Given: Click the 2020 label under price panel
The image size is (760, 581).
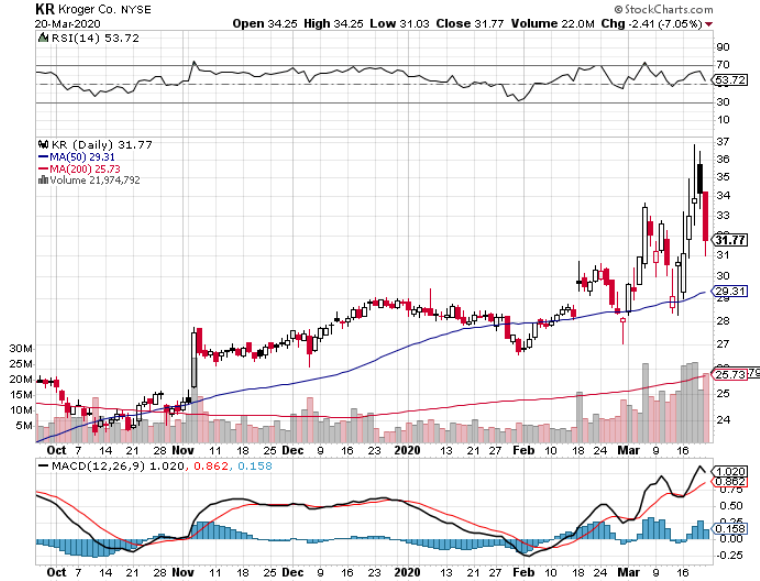Looking at the screenshot, I should coord(407,450).
